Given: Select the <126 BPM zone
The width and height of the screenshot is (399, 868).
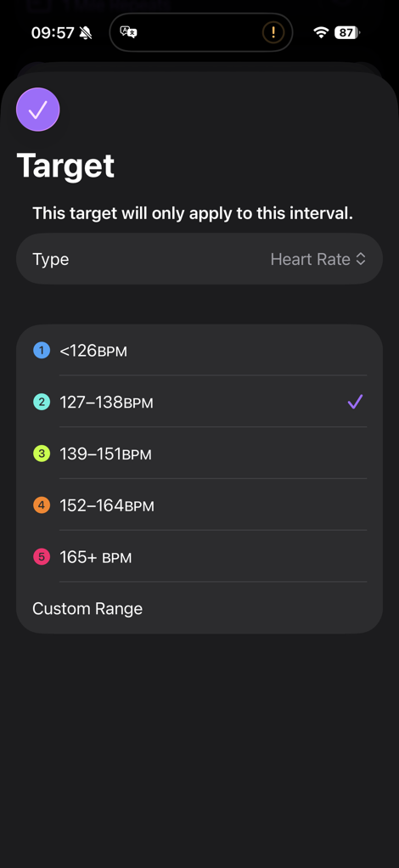Looking at the screenshot, I should pyautogui.click(x=199, y=351).
